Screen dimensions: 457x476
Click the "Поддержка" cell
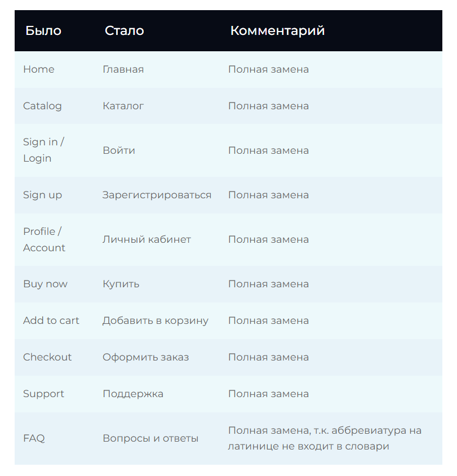click(133, 394)
